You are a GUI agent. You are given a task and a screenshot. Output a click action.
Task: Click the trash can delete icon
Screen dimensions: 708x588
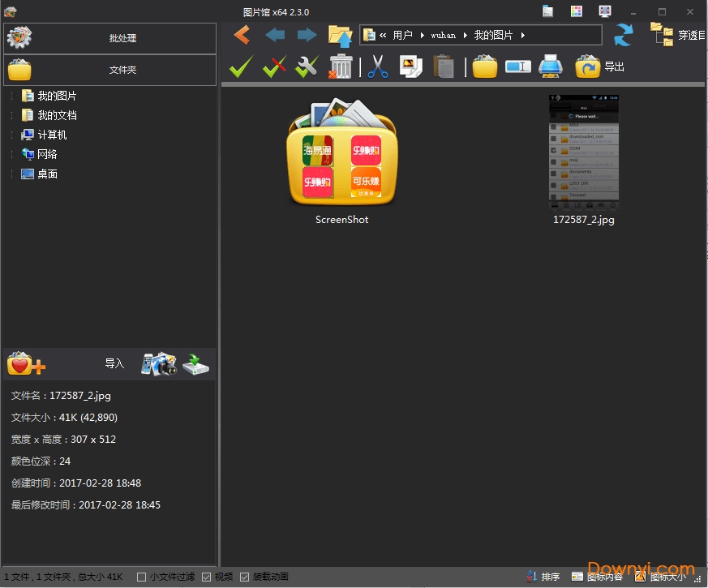pyautogui.click(x=341, y=67)
